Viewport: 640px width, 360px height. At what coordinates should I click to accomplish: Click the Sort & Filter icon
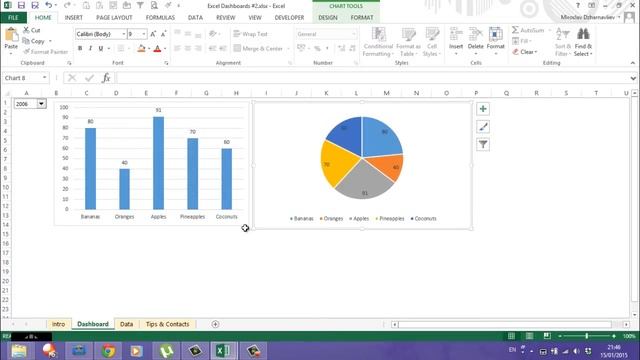(563, 35)
